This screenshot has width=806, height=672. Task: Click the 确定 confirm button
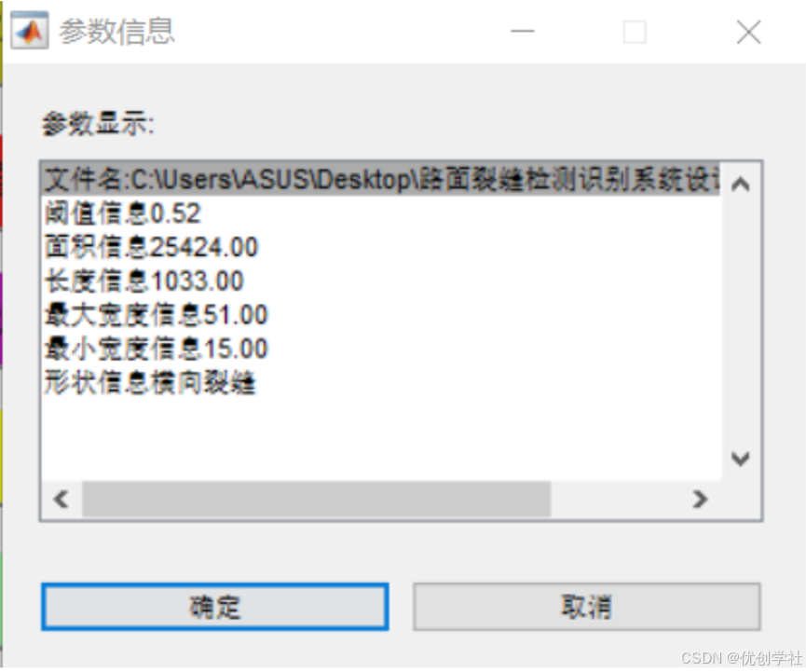click(215, 607)
